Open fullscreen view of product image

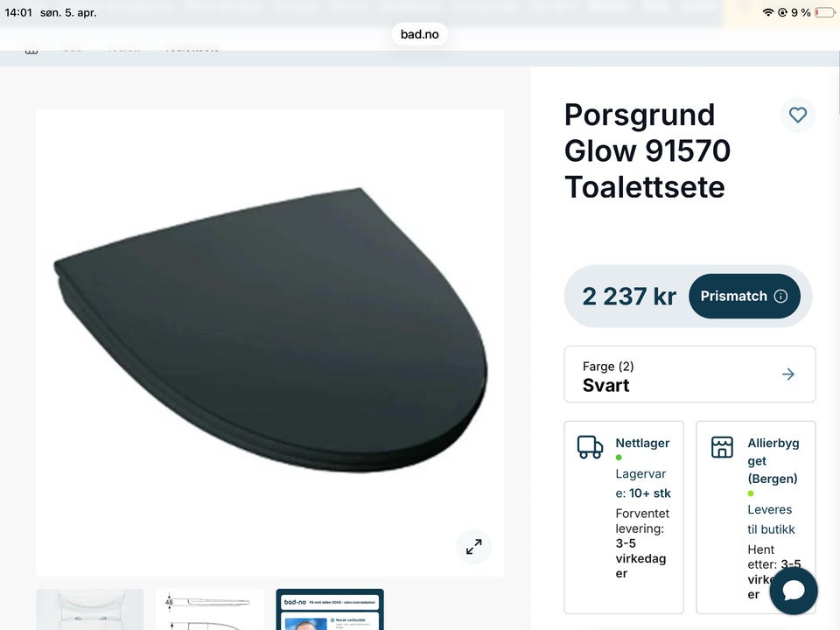coord(473,546)
